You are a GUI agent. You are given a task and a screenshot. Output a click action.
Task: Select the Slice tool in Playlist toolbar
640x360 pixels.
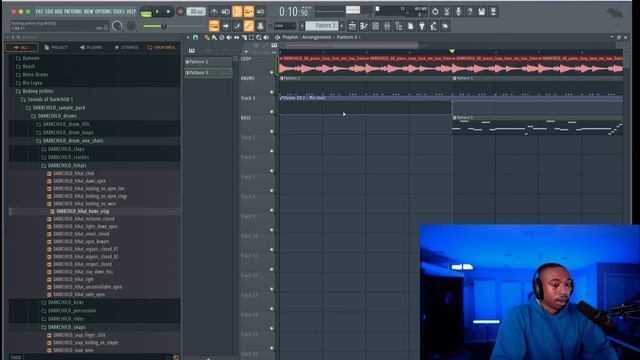[x=244, y=38]
